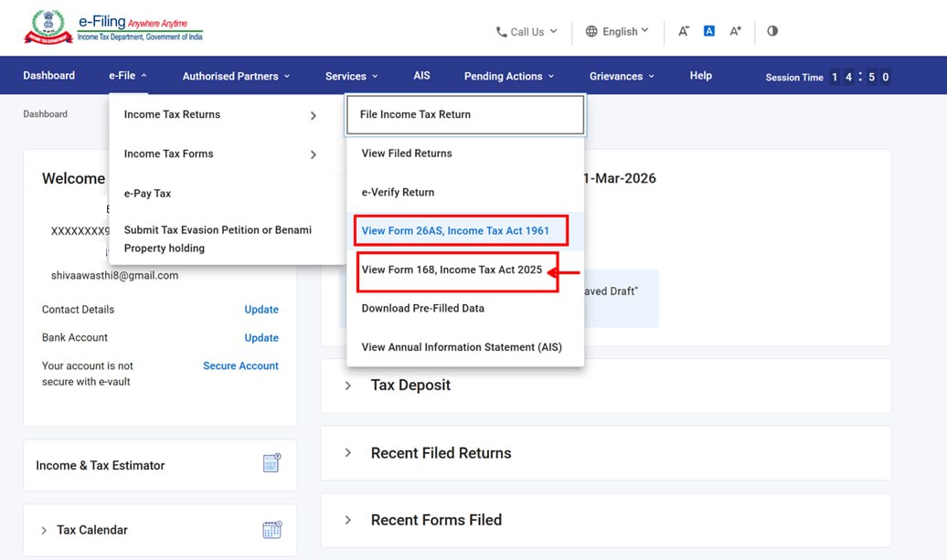
Task: Select Download Pre-Filled Data
Action: coord(465,309)
